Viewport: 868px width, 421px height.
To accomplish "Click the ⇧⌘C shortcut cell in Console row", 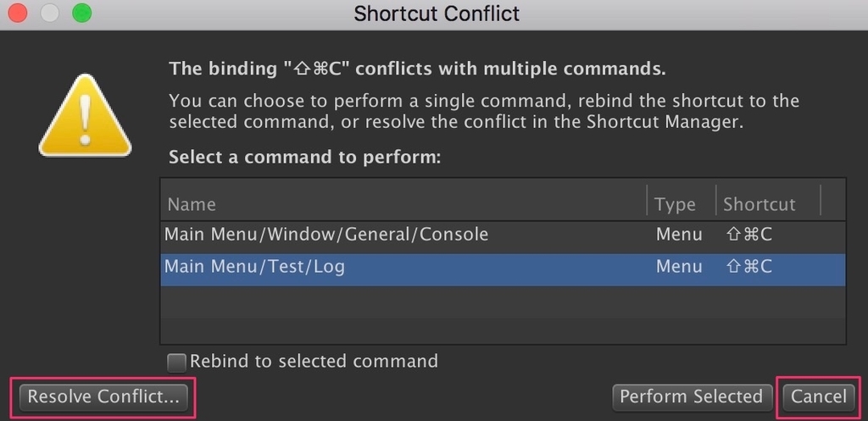I will (x=748, y=235).
